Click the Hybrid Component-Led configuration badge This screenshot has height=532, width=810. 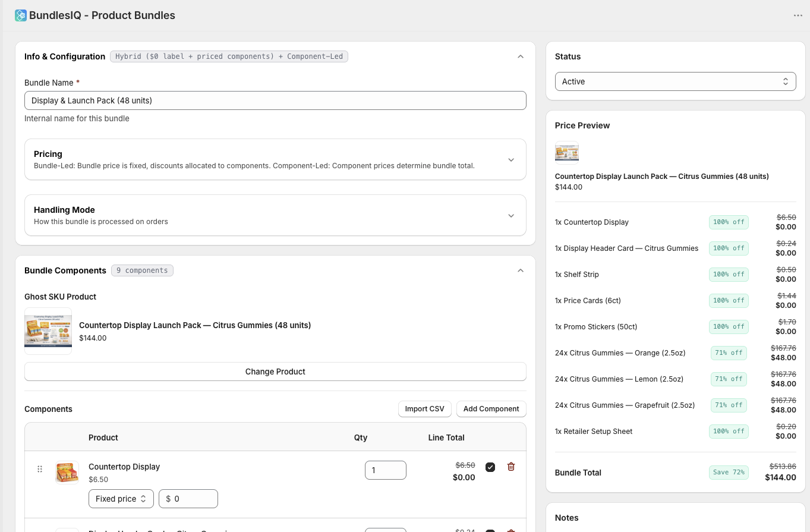point(229,56)
